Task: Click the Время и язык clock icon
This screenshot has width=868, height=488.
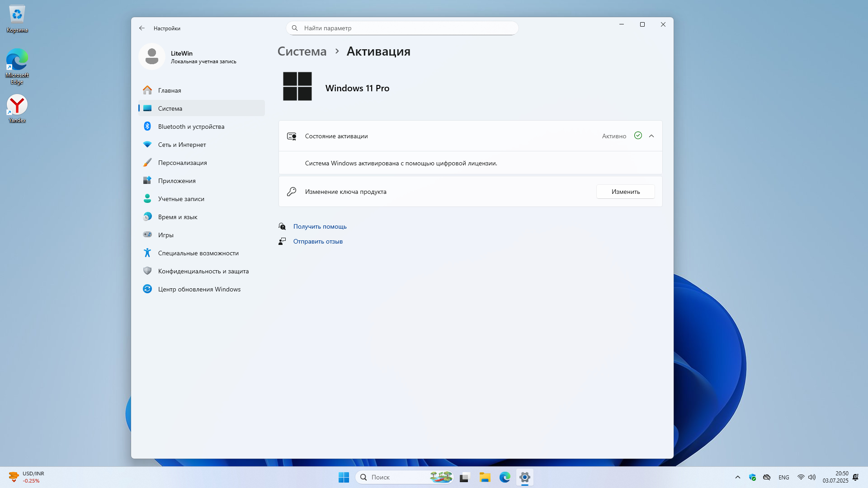Action: tap(147, 217)
